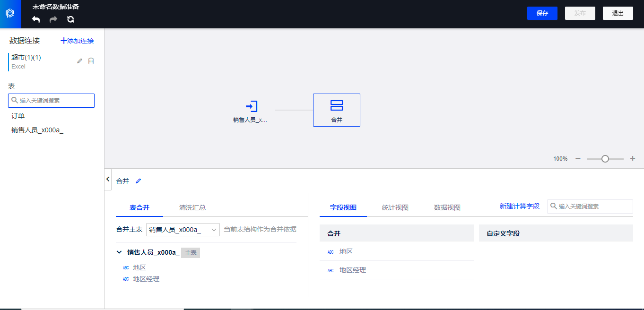Select the 销售人员_x… input node icon
This screenshot has width=644, height=310.
point(252,106)
